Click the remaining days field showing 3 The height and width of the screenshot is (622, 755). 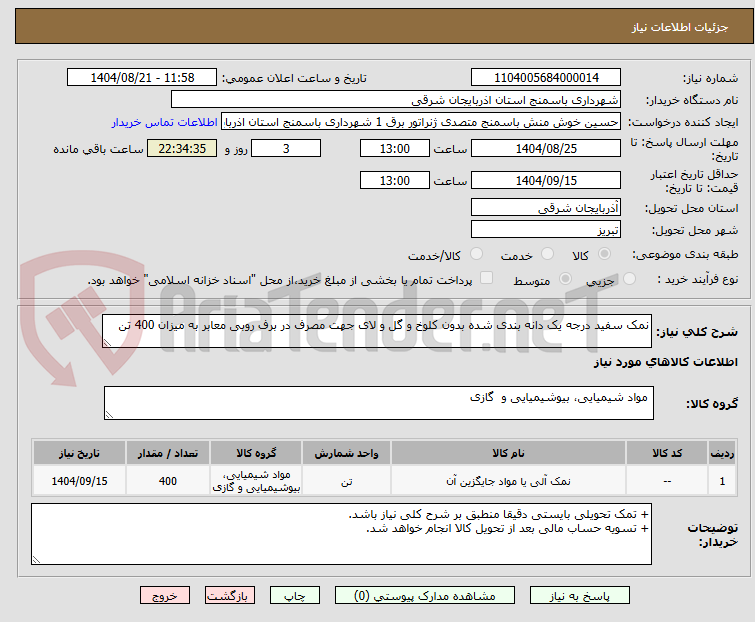286,148
